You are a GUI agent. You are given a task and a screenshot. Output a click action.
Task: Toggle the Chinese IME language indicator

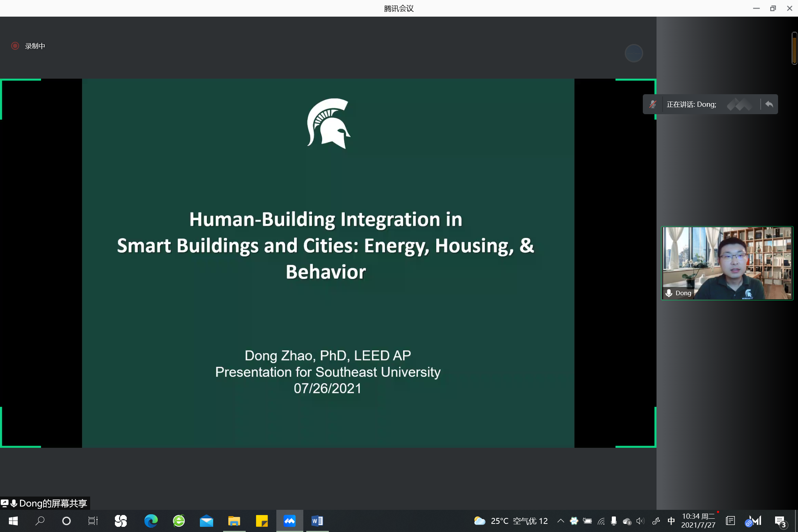671,521
